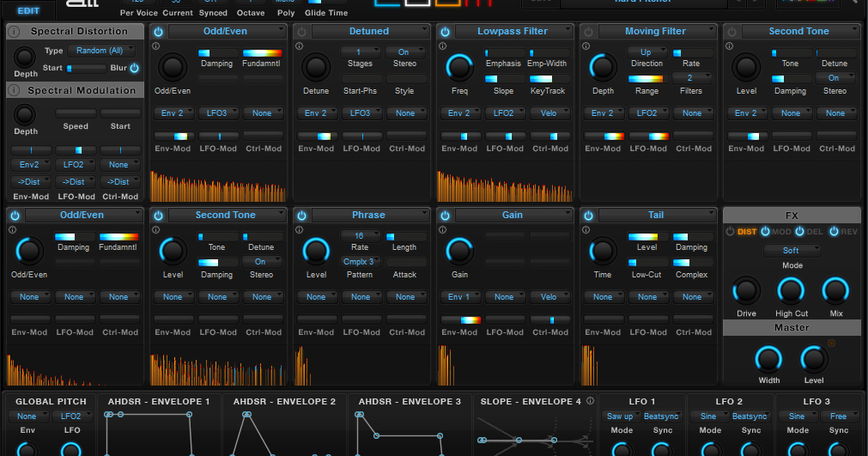Click the 1 Stages value in Detuned
Image resolution: width=868 pixels, height=456 pixels.
pos(361,52)
